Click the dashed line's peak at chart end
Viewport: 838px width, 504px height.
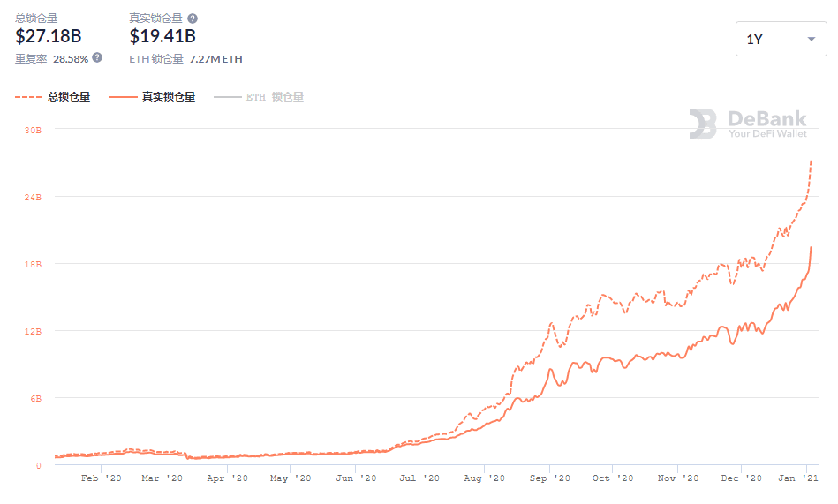812,161
